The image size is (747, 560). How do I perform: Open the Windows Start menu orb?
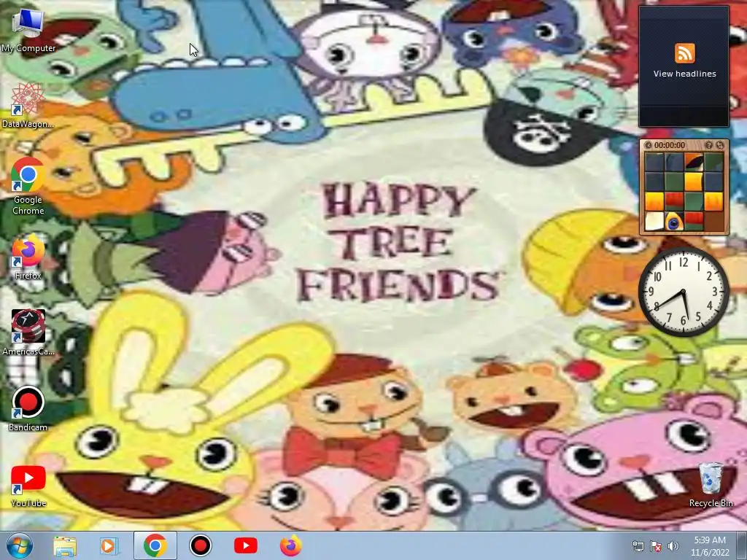click(x=19, y=545)
